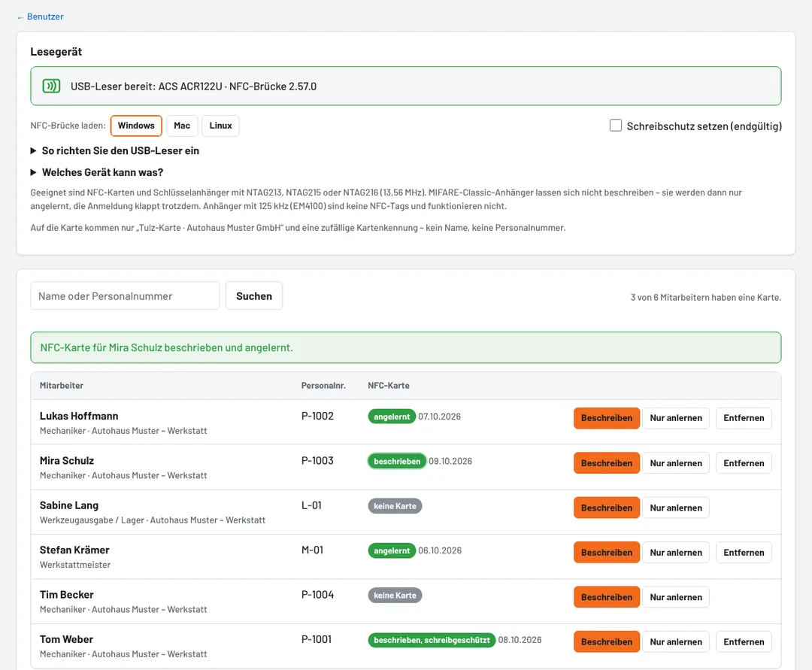Click the 'angelernt' badge for Lukas Hoffmann
This screenshot has width=812, height=670.
click(392, 417)
